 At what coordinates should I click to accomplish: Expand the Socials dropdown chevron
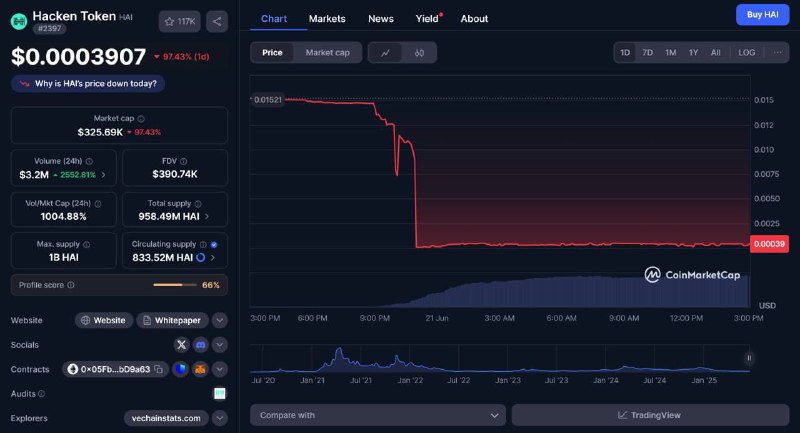click(x=219, y=345)
